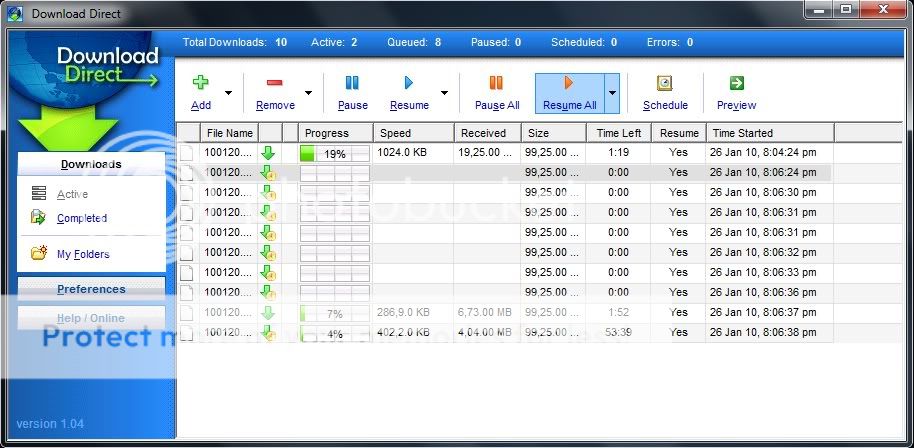Select the 286,9.0 KB speed cell

[413, 312]
